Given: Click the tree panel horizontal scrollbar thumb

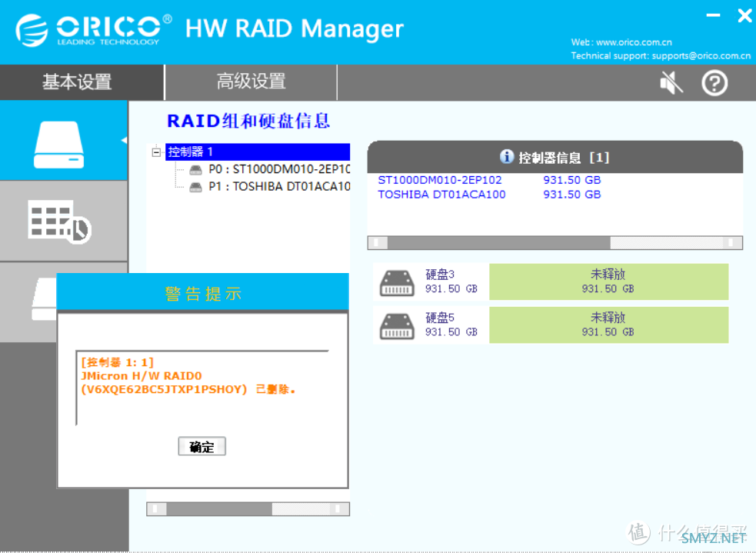Looking at the screenshot, I should tap(219, 508).
